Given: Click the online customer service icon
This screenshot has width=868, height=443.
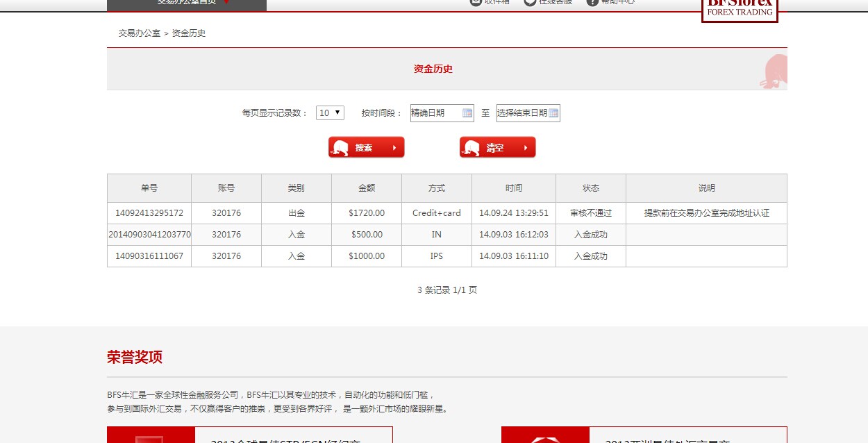Looking at the screenshot, I should click(530, 2).
